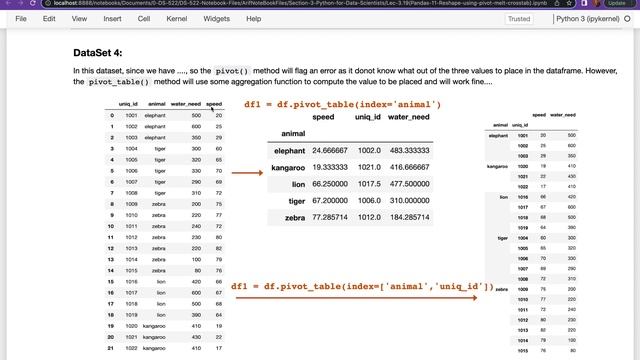640x360 pixels.
Task: Click the speed header in left table
Action: coord(214,104)
